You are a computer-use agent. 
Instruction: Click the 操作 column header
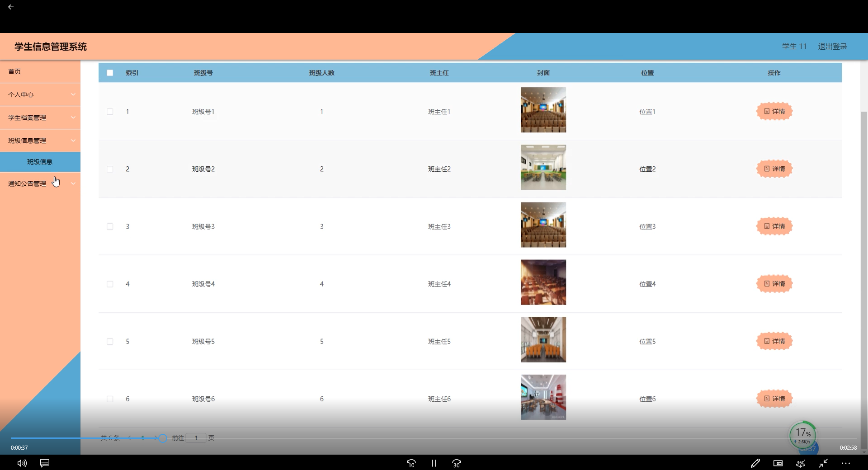click(774, 73)
